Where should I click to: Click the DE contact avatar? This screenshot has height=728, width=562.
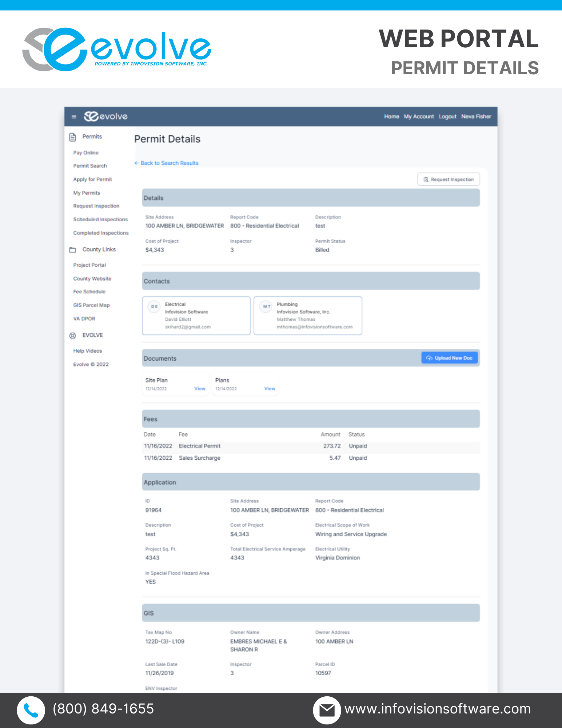coord(155,306)
